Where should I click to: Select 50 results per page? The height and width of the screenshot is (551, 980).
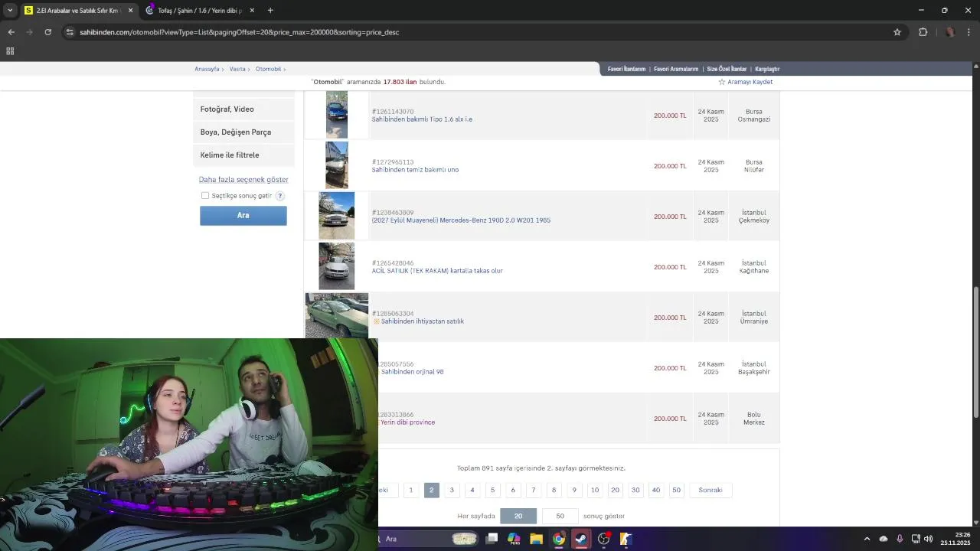560,516
